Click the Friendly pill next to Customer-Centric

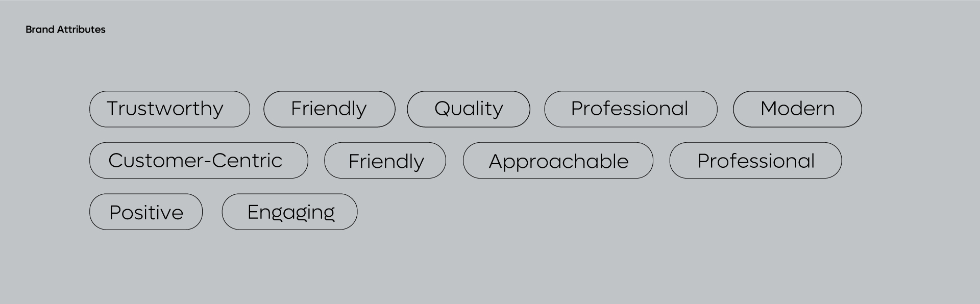pos(385,160)
